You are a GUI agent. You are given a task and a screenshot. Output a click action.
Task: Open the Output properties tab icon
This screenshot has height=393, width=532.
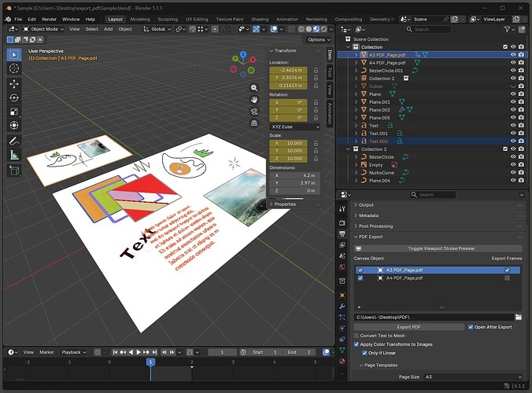[342, 234]
